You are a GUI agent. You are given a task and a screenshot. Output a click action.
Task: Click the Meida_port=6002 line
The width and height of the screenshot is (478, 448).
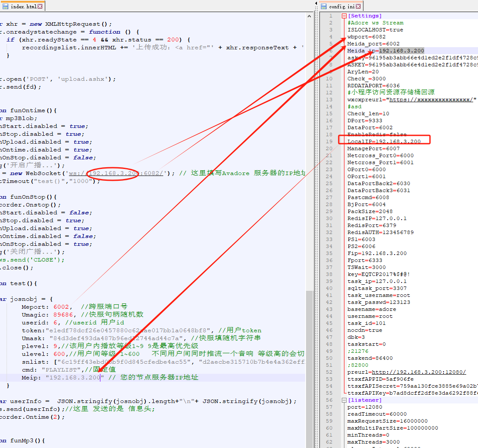(x=373, y=44)
